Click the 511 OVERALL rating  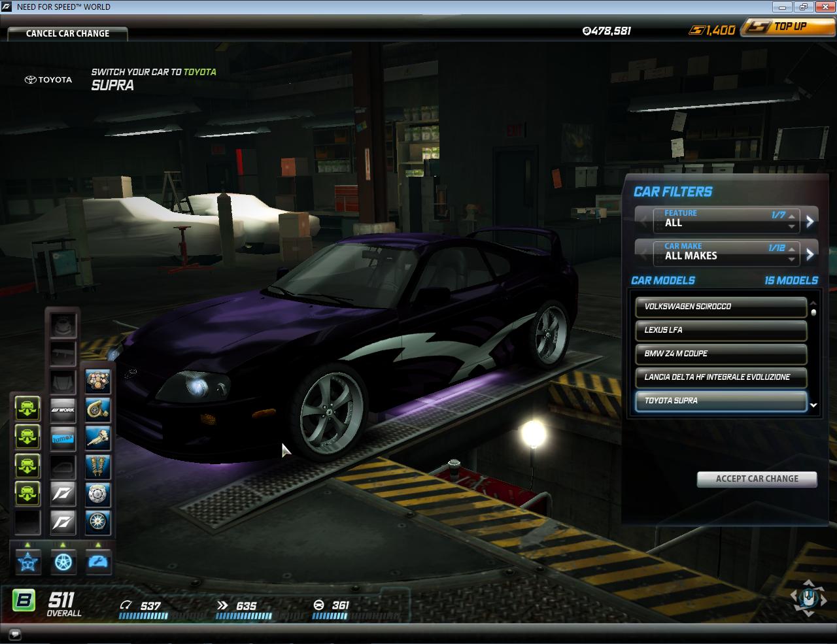point(63,603)
